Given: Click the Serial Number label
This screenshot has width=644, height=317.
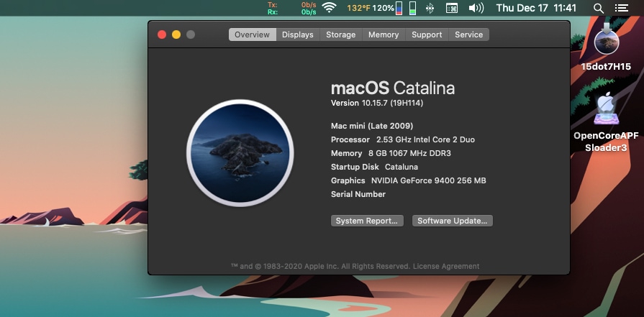Looking at the screenshot, I should click(x=358, y=194).
